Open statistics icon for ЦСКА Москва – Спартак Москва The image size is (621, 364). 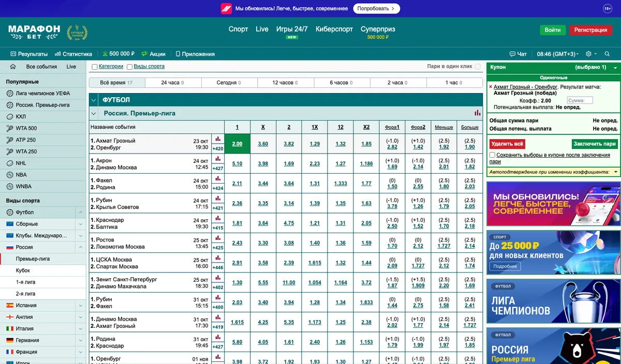(218, 258)
